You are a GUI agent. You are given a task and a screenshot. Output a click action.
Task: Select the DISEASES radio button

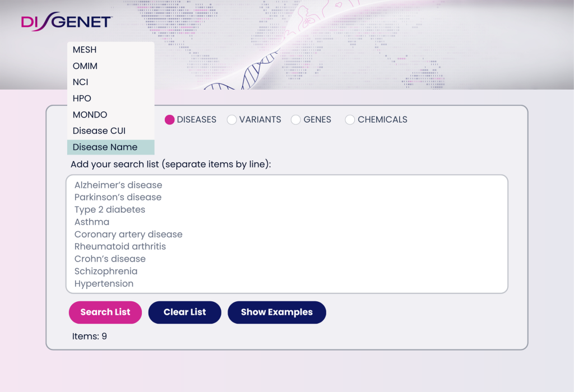pyautogui.click(x=169, y=120)
